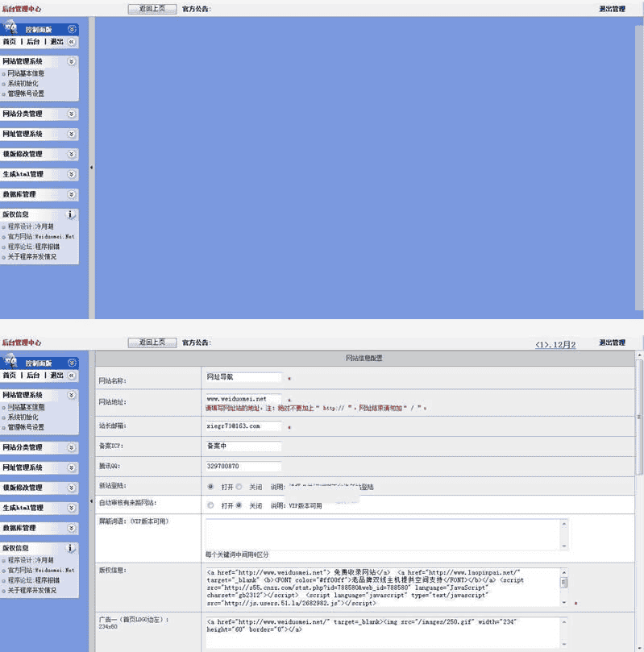Expand 生成html管理 section in the 网站信息配置 window
Image resolution: width=644 pixels, height=652 pixels.
[x=72, y=508]
